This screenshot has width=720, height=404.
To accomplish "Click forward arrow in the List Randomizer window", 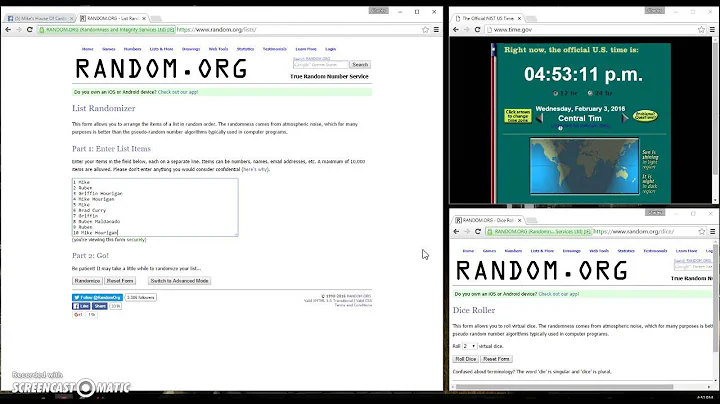I will 19,29.
